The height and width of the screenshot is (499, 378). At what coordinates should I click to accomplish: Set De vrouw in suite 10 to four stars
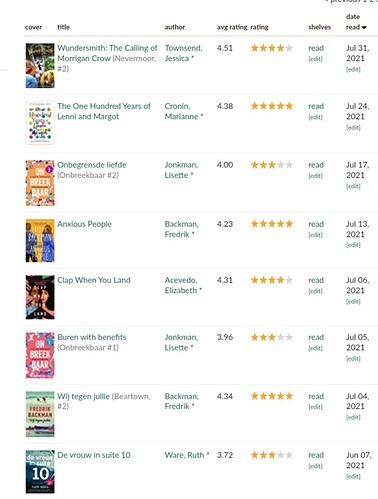(x=281, y=455)
